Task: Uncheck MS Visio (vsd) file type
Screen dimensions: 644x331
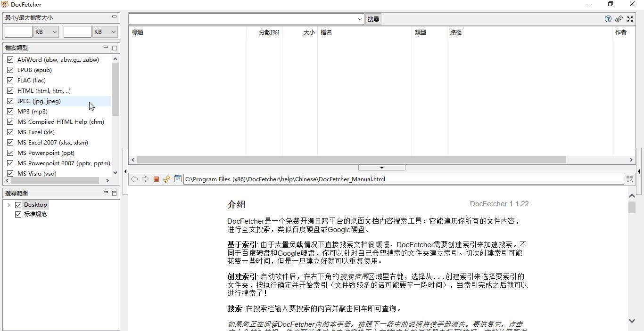Action: point(10,174)
